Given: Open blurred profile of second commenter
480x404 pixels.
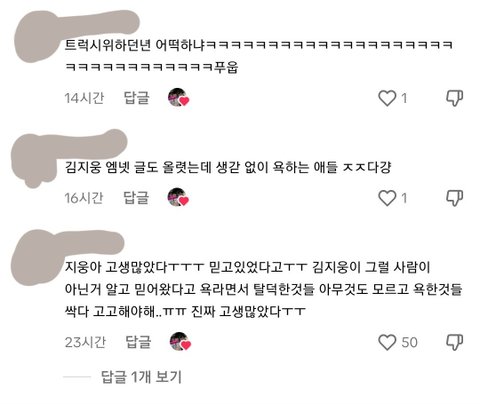Looking at the screenshot, I should coord(68,155).
